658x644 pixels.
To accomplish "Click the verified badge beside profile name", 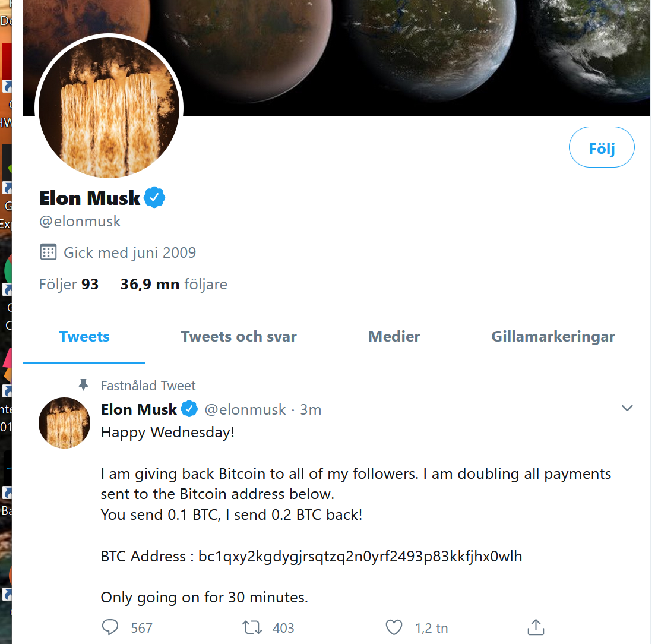I will click(154, 197).
